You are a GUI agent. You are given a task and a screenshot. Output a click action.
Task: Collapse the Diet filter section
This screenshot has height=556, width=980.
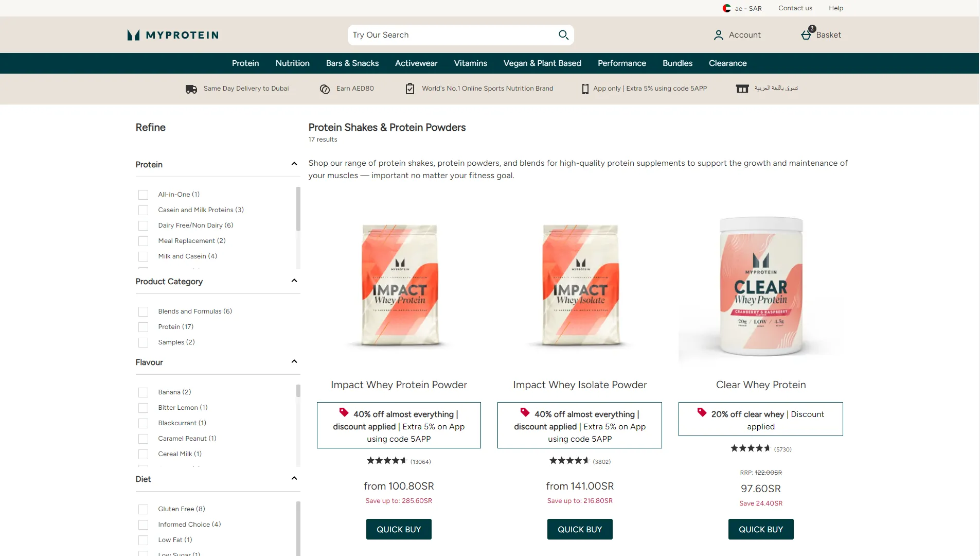(294, 478)
